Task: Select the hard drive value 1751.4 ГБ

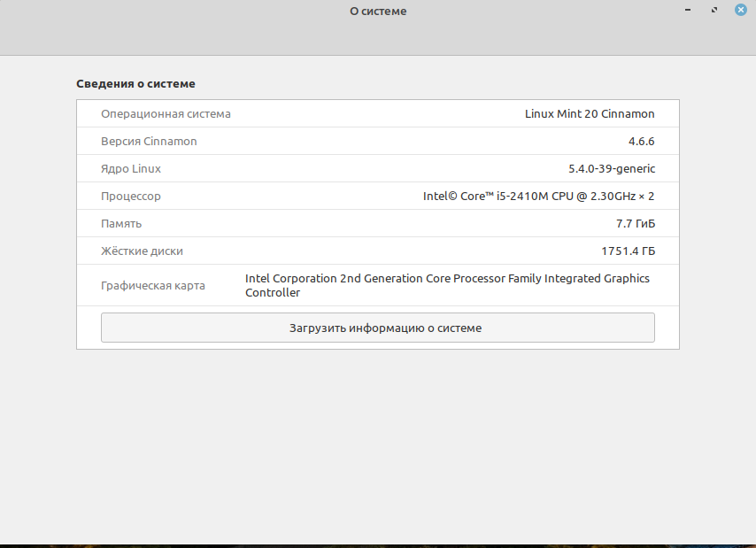Action: [x=628, y=251]
